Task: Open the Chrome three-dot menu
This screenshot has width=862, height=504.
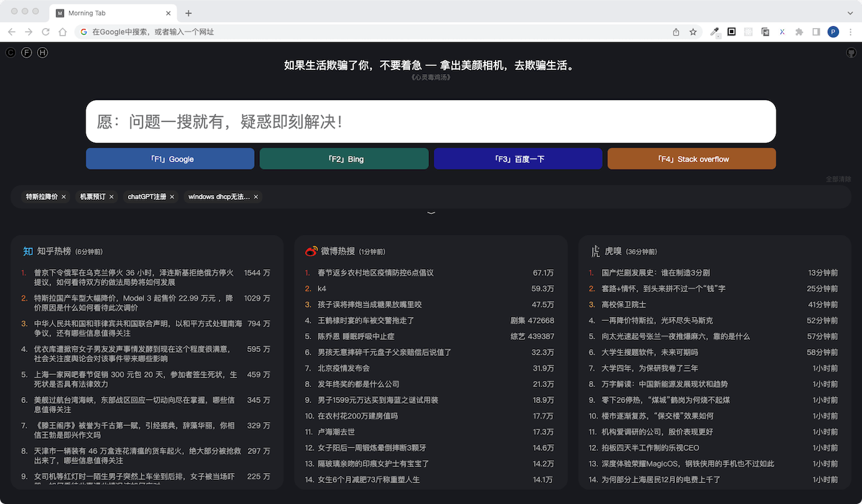Action: pyautogui.click(x=850, y=32)
